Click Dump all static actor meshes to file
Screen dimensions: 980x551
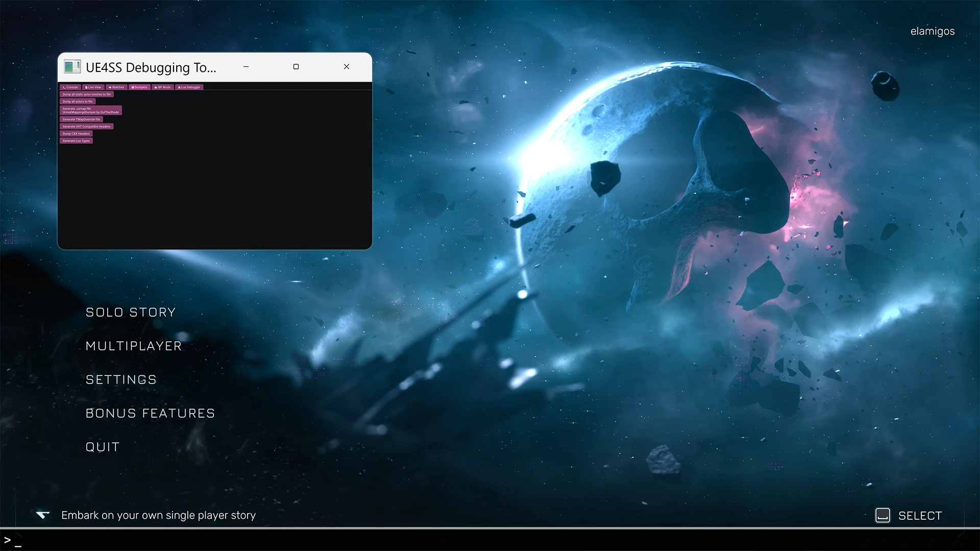tap(87, 94)
